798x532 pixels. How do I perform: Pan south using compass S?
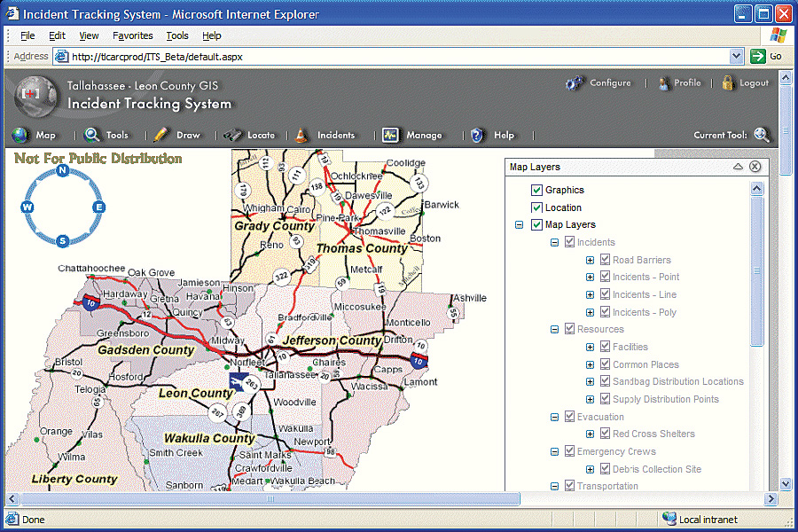click(x=63, y=241)
